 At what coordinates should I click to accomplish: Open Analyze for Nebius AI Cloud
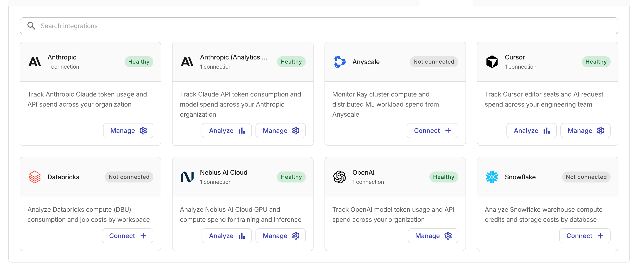click(x=226, y=236)
